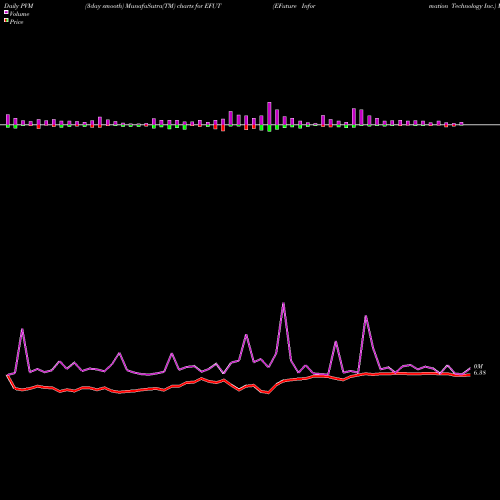500x500 pixels.
Task: Click the purple Volume legend swatch
Action: pyautogui.click(x=6, y=12)
